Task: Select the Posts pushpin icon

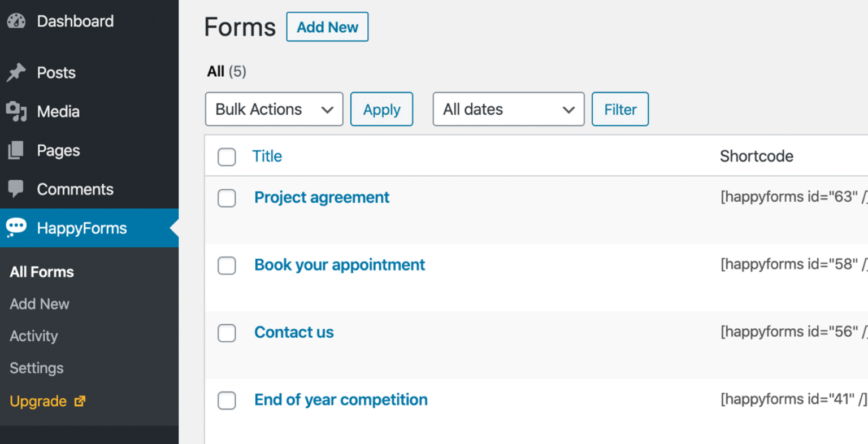Action: click(16, 72)
